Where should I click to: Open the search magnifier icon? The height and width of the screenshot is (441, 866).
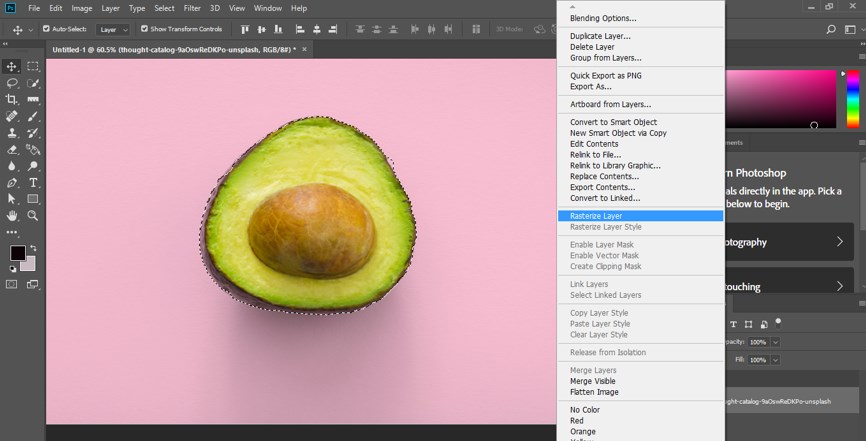[x=831, y=30]
